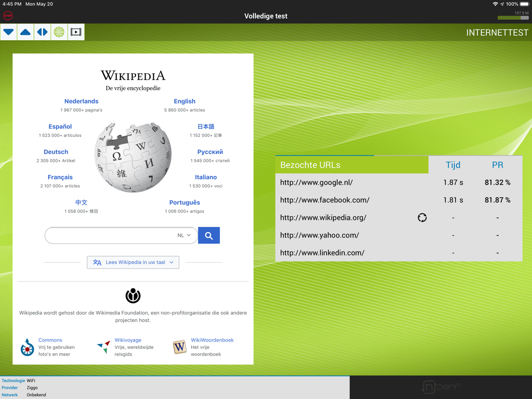Tap the Netwerk Onbekend entry

click(24, 395)
